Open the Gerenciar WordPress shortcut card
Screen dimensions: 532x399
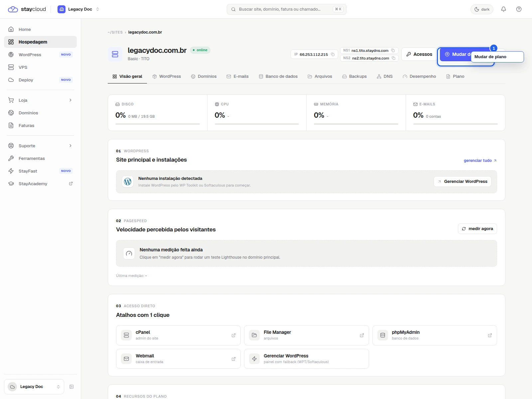click(306, 359)
